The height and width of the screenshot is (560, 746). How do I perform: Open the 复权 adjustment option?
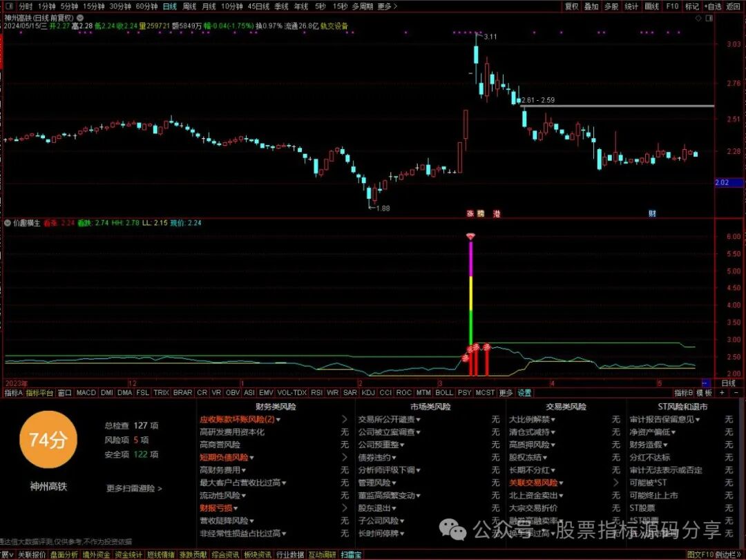pos(571,6)
